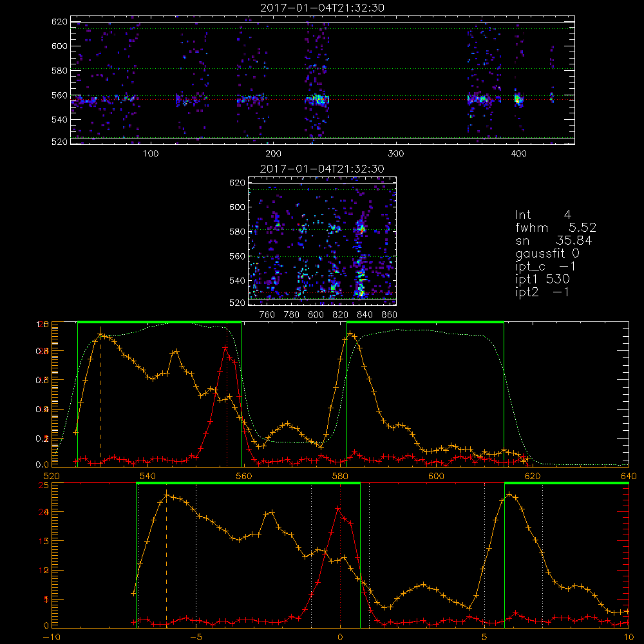Click the orange dashed marker near 530 in upper plot

(100, 396)
